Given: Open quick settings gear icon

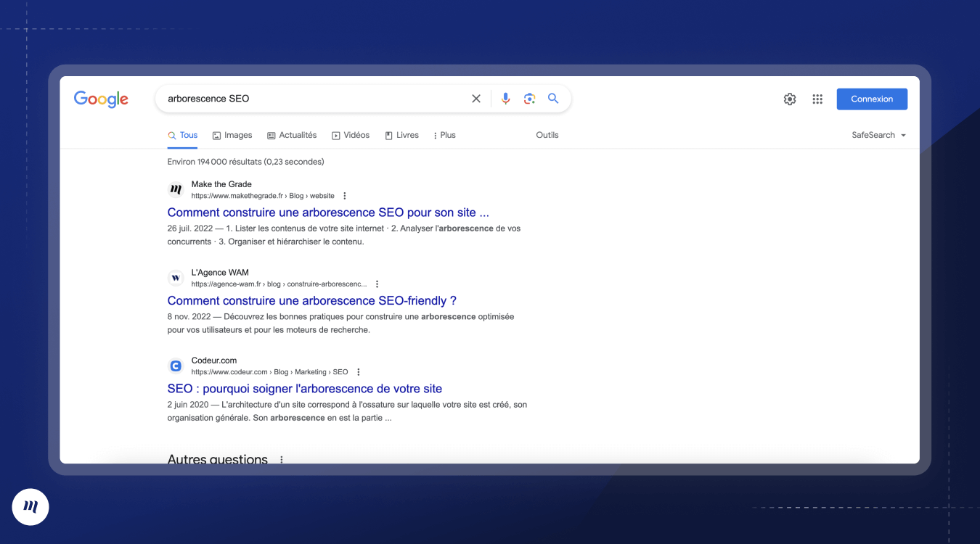Looking at the screenshot, I should point(790,99).
